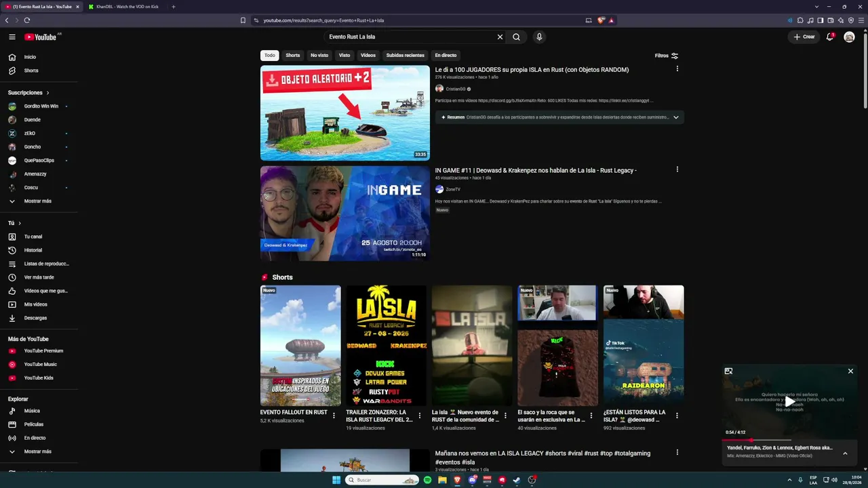Screen dimensions: 868x488
Task: Open the account avatar menu
Action: (849, 37)
